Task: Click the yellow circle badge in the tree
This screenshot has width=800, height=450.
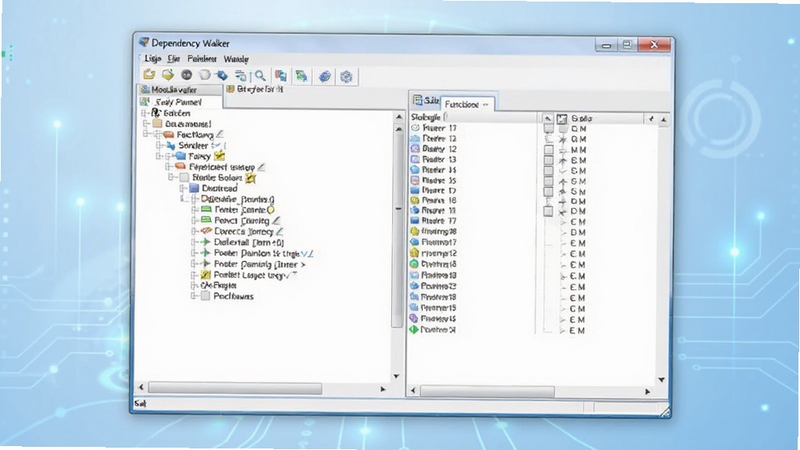Action: pyautogui.click(x=270, y=210)
